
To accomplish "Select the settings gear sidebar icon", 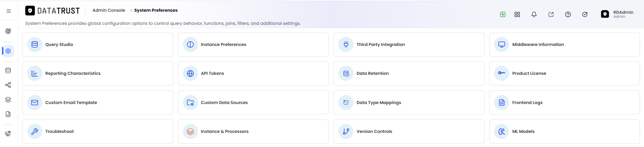I will [x=8, y=51].
